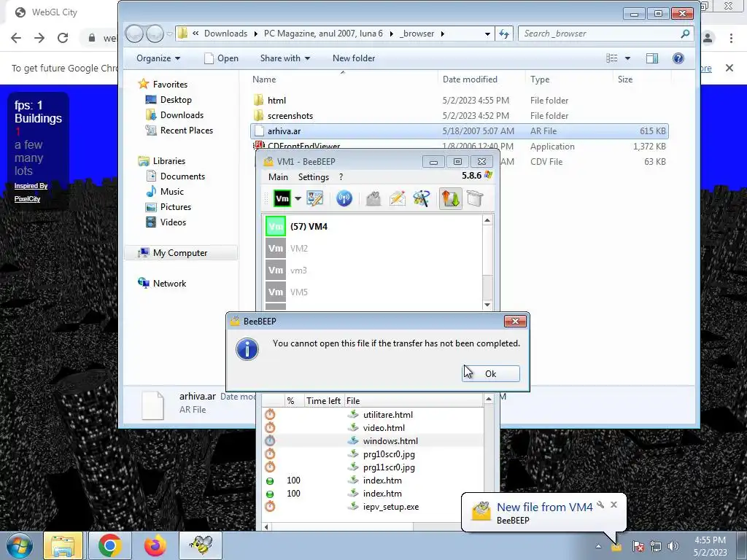Select offline user vm3
This screenshot has width=747, height=560.
click(x=373, y=270)
